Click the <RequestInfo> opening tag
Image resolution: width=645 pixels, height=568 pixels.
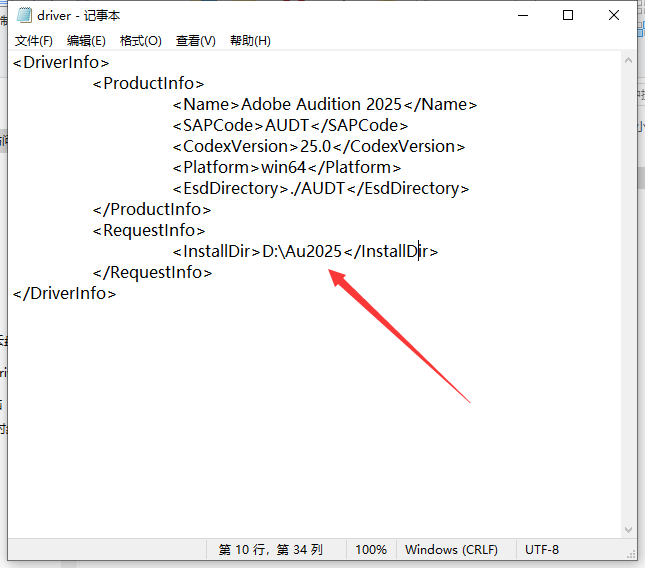click(149, 230)
